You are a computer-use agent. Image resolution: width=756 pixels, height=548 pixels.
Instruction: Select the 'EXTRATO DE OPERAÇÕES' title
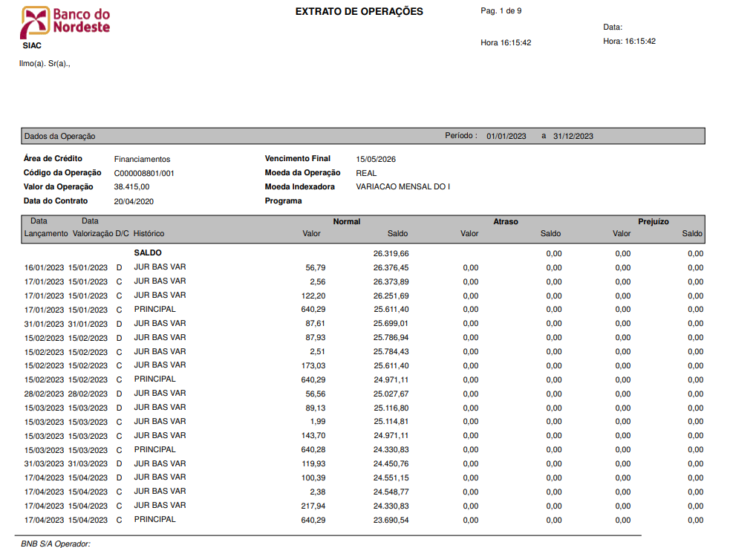click(x=359, y=12)
